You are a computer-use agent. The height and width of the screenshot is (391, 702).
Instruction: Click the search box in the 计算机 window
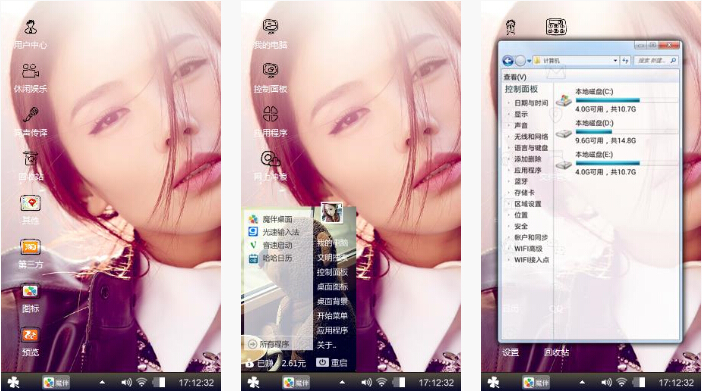pos(656,60)
